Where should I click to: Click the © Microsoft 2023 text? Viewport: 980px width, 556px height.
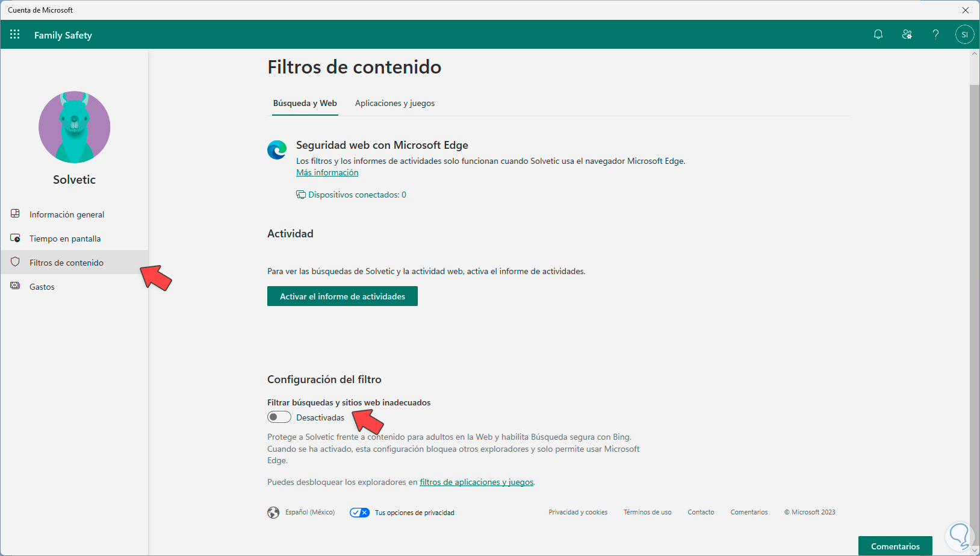[810, 512]
